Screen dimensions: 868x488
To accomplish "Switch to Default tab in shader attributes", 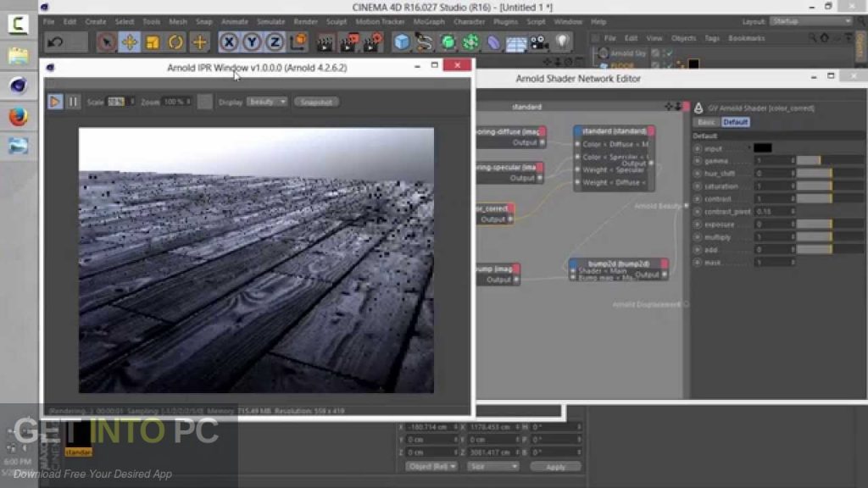I will click(x=735, y=122).
